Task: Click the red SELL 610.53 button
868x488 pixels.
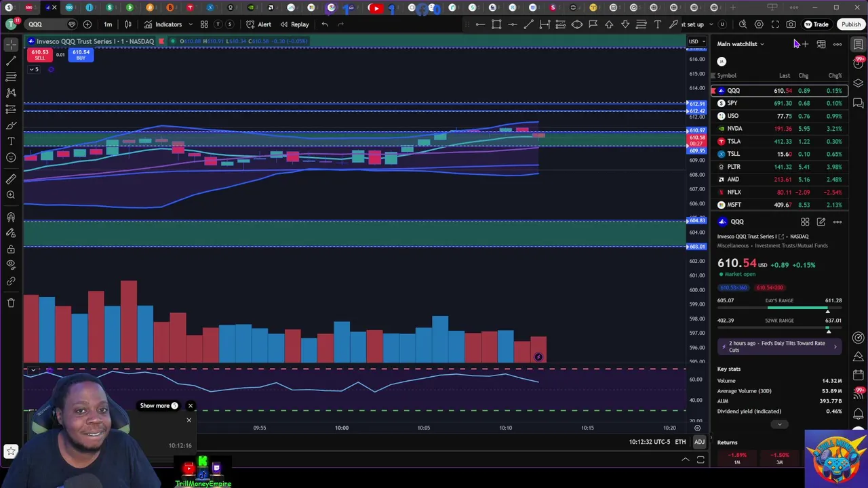Action: pyautogui.click(x=39, y=55)
